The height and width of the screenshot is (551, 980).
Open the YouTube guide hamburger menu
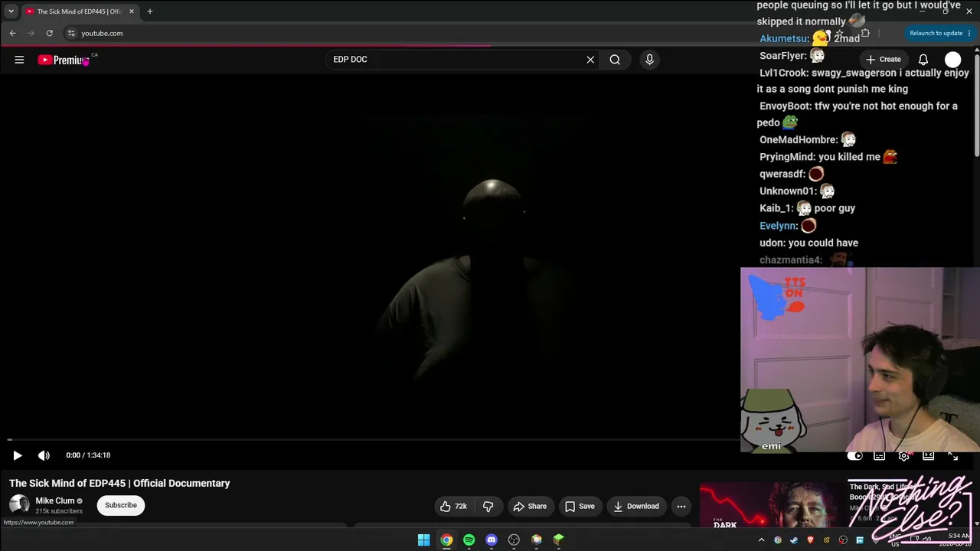point(19,60)
